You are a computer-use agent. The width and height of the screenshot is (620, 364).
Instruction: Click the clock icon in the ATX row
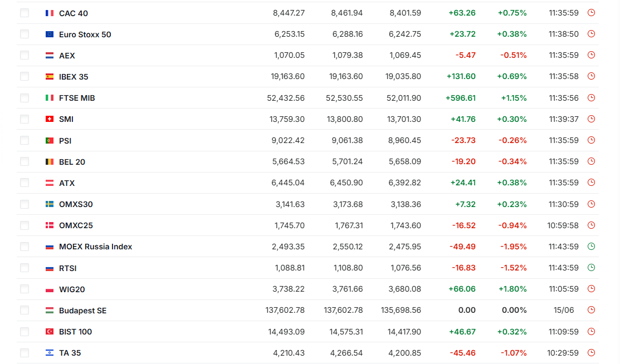pyautogui.click(x=591, y=183)
